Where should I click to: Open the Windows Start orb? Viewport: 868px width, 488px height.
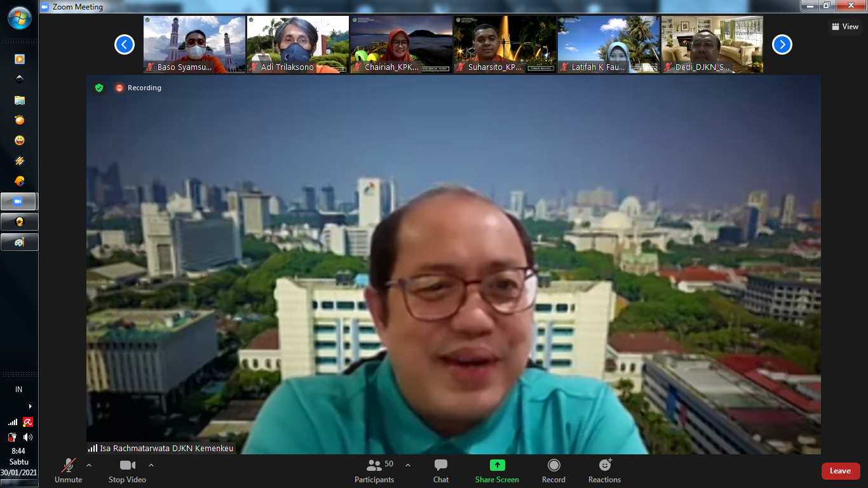(19, 18)
